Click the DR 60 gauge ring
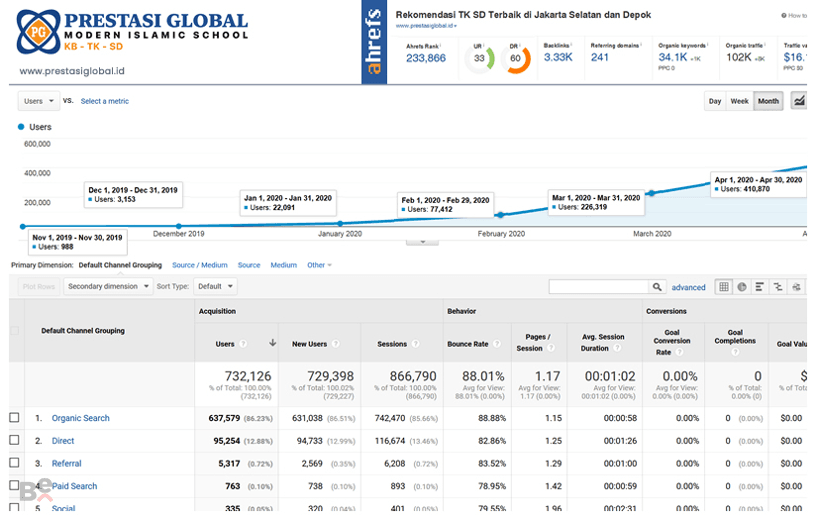 (515, 58)
